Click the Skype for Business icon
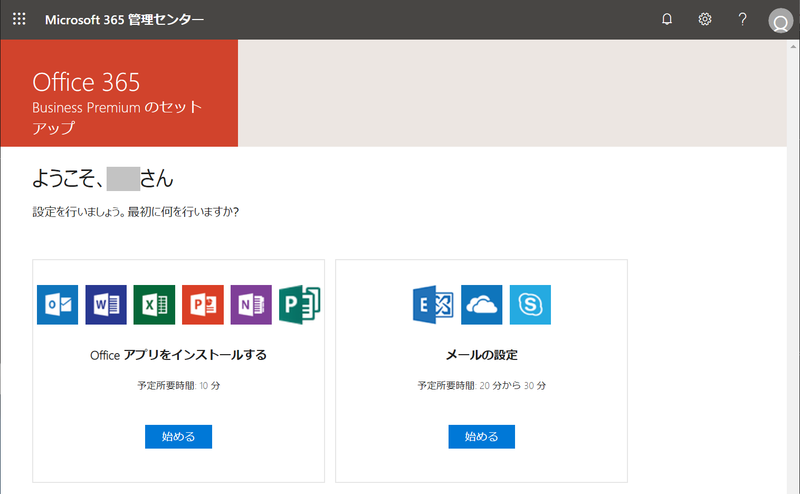The width and height of the screenshot is (800, 494). point(530,305)
